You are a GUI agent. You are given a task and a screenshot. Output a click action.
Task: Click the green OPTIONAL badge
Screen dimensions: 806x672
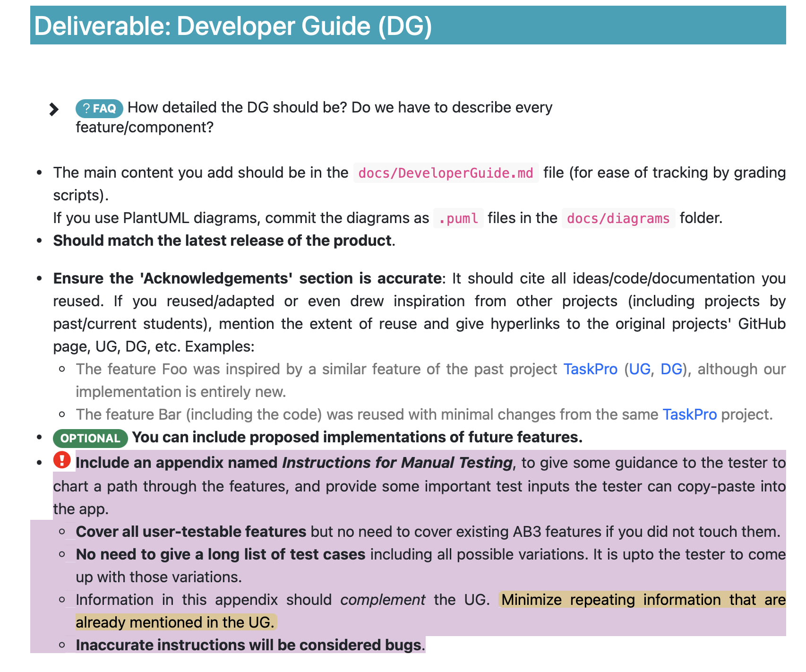(x=90, y=438)
